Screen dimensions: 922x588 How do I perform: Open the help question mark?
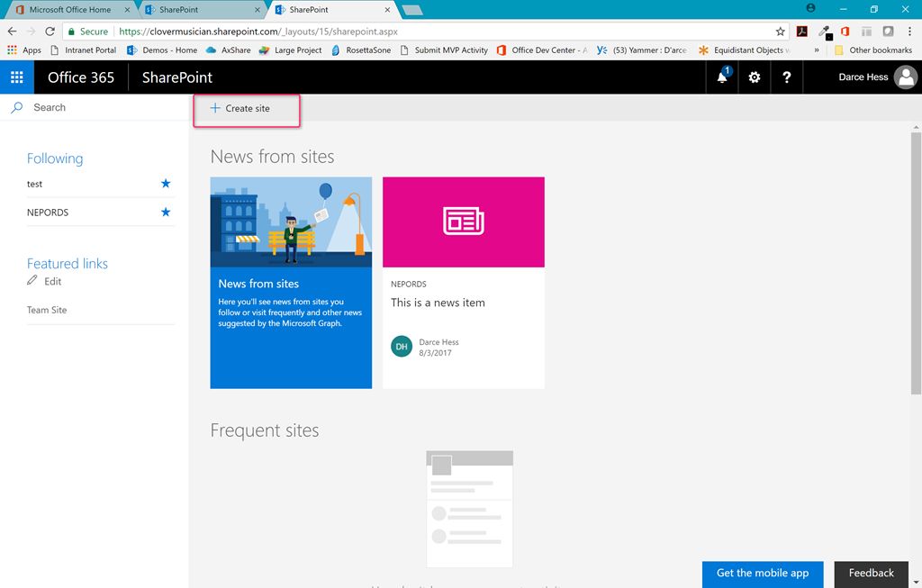tap(787, 77)
